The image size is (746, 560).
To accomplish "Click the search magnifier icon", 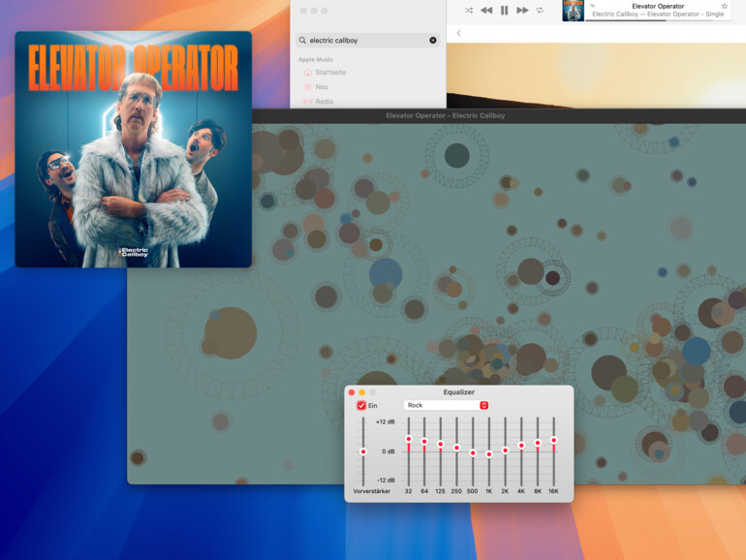I will pos(302,41).
